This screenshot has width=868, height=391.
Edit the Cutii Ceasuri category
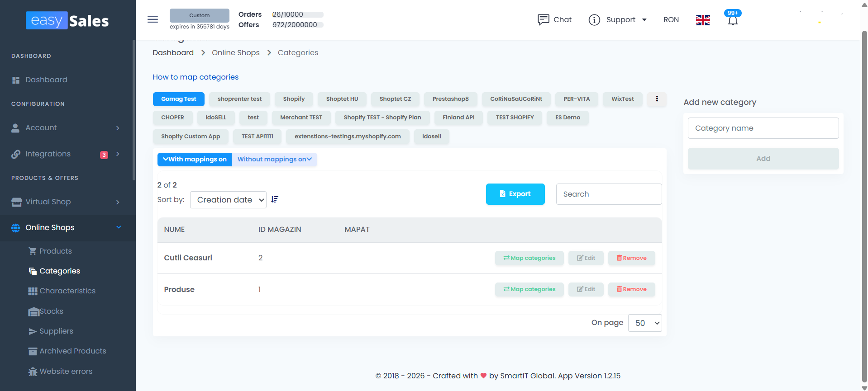point(586,258)
